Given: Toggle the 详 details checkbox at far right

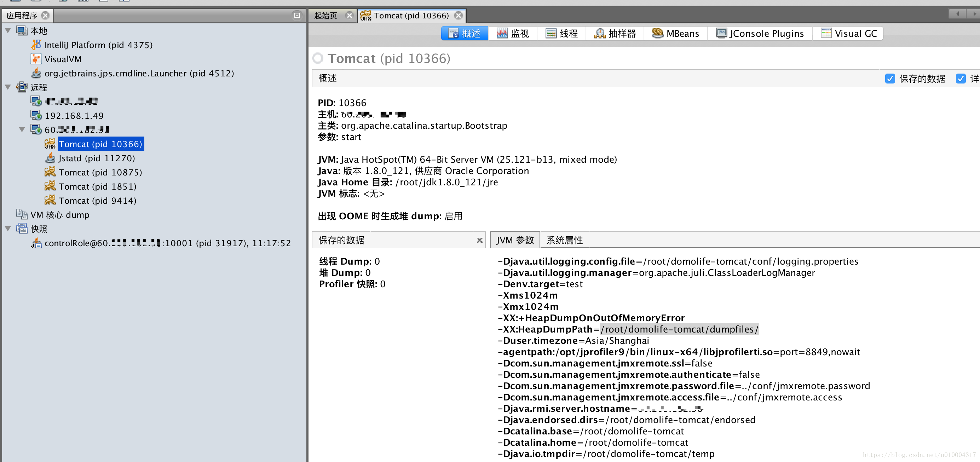Looking at the screenshot, I should click(x=961, y=79).
